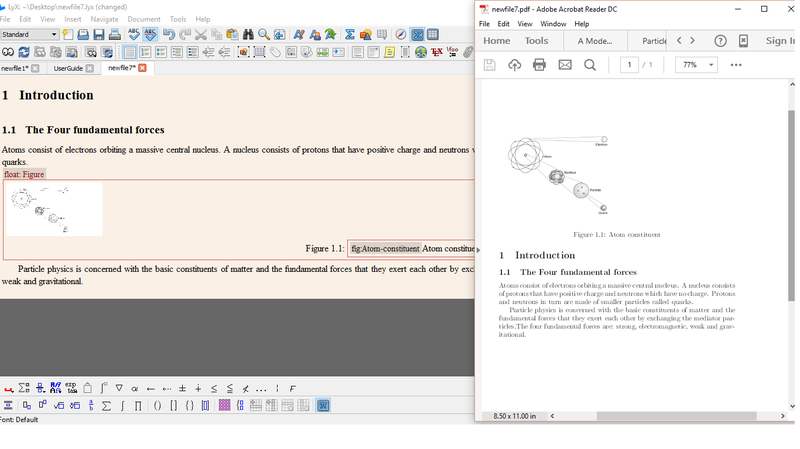
Task: Click the Insert Figure Float icon
Action: [x=243, y=52]
